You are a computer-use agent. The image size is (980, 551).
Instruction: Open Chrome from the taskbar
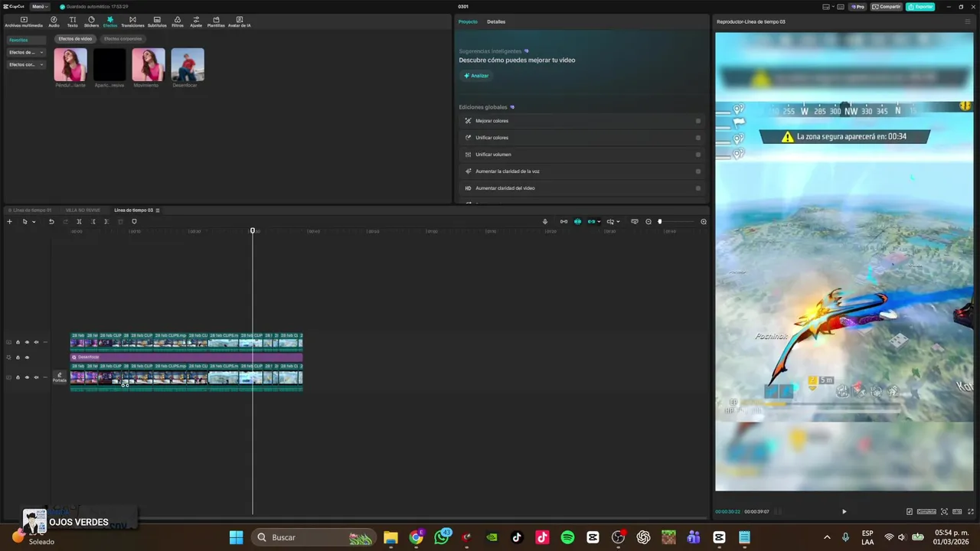pyautogui.click(x=416, y=537)
